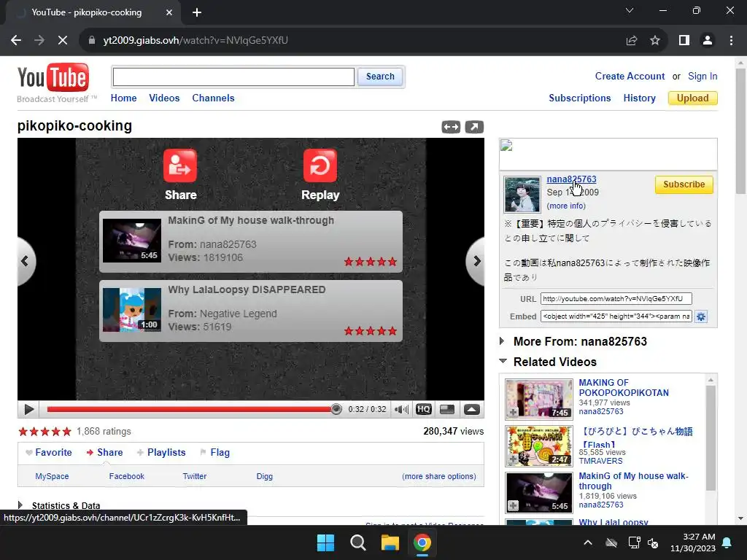The width and height of the screenshot is (747, 560).
Task: Open File Explorer from the taskbar
Action: click(390, 542)
